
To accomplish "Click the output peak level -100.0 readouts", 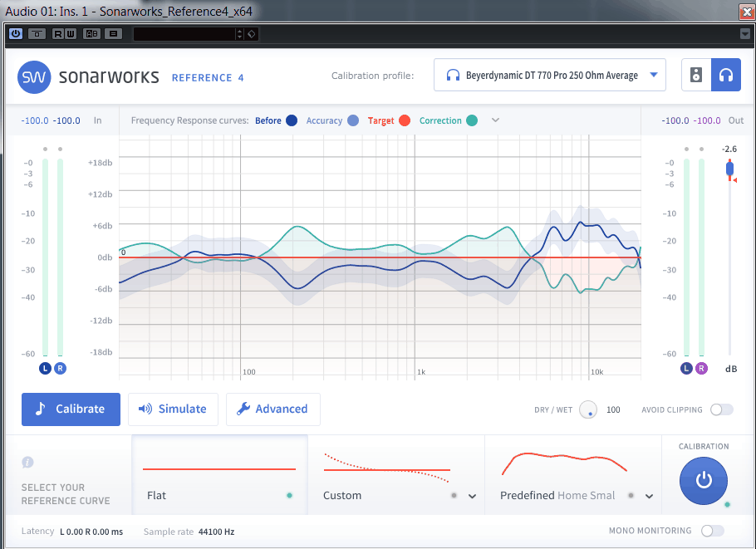I will pos(691,120).
